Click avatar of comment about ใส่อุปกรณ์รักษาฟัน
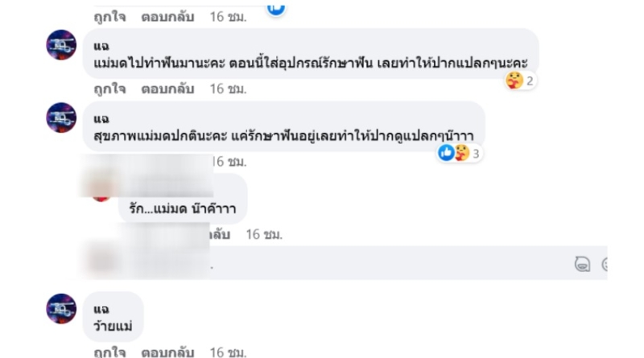This screenshot has height=358, width=644. click(x=61, y=45)
